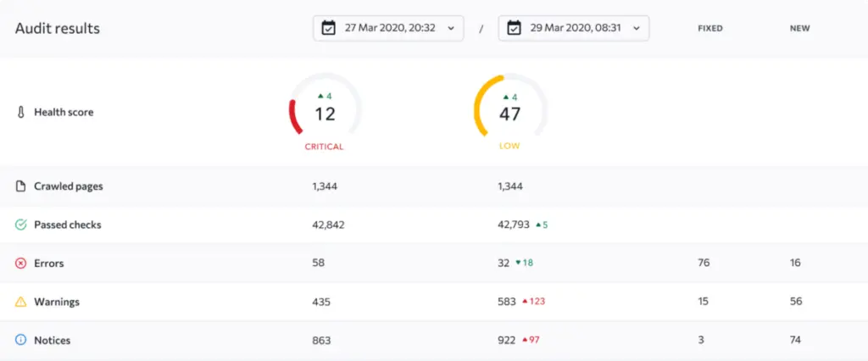This screenshot has height=361, width=868.
Task: Open the 29 Mar 2020, 08:31 date dropdown
Action: coord(574,28)
